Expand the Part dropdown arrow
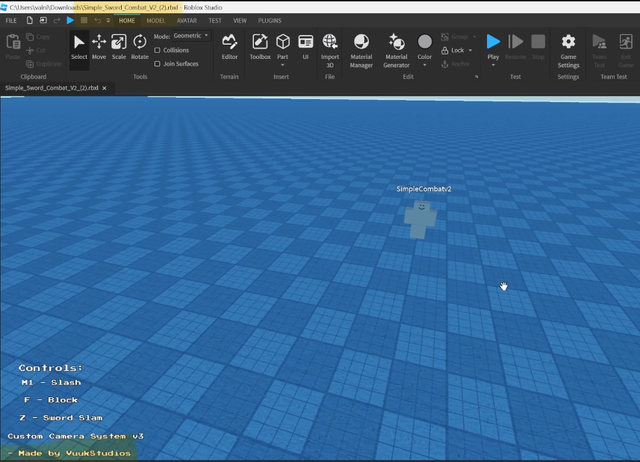This screenshot has width=640, height=462. coord(282,65)
